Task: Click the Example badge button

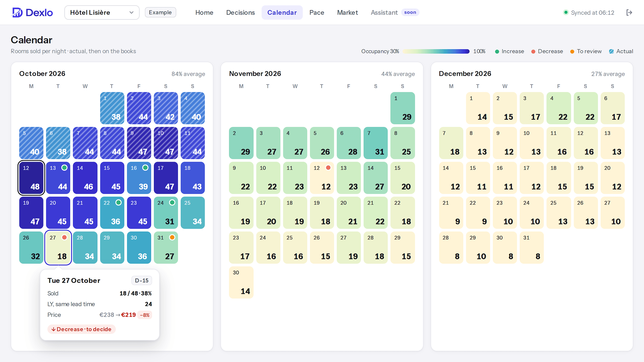Action: point(160,13)
